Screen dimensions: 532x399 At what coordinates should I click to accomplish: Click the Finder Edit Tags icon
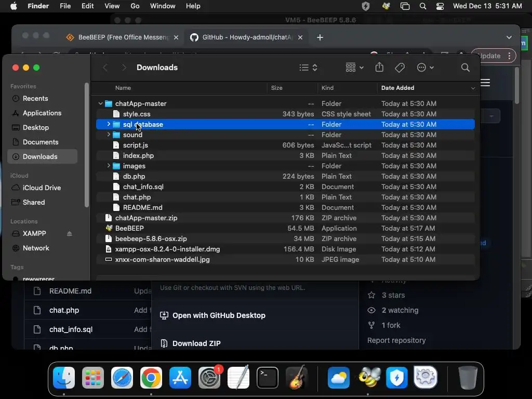(400, 68)
